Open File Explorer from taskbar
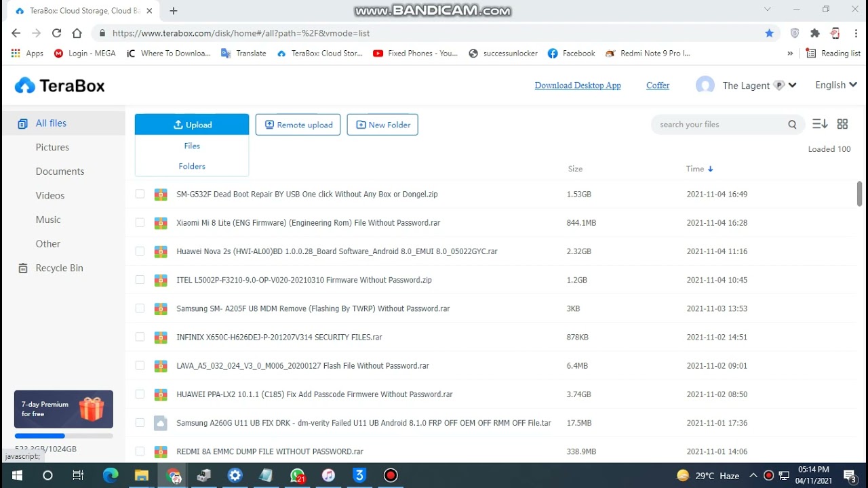 tap(142, 476)
